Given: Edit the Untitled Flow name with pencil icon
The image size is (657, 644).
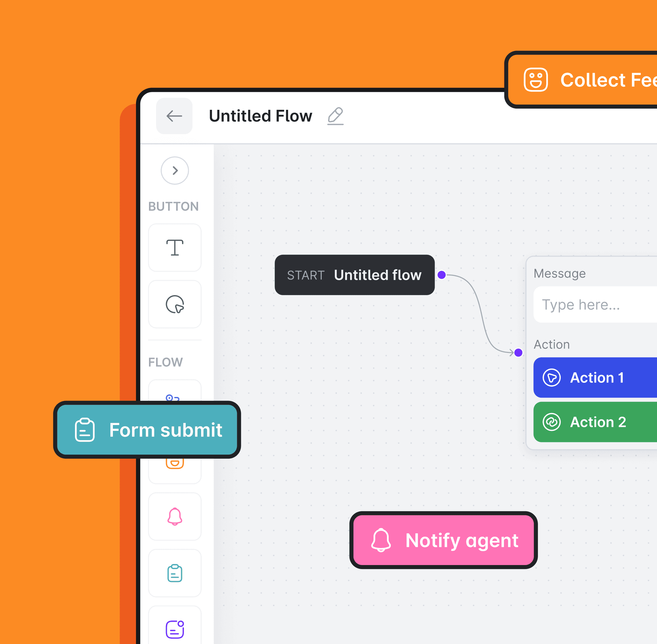Looking at the screenshot, I should click(335, 116).
